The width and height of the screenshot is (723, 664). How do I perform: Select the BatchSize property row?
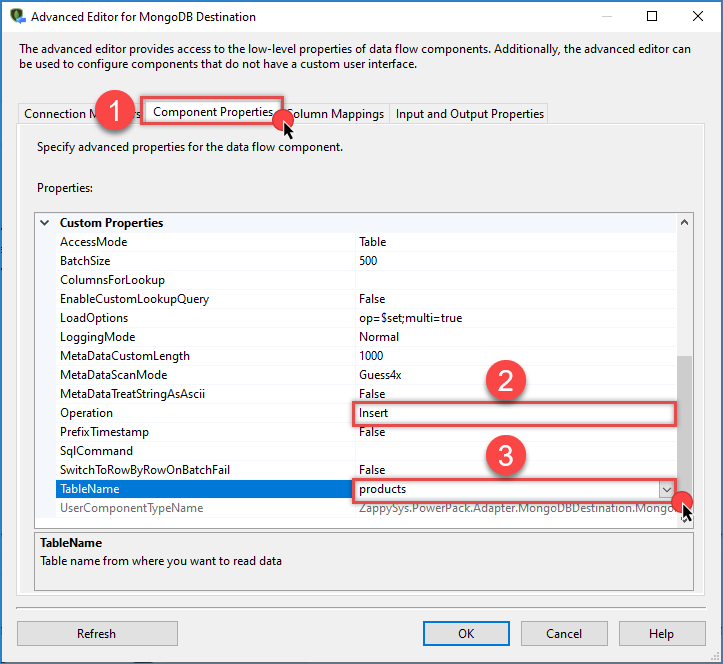[x=200, y=261]
